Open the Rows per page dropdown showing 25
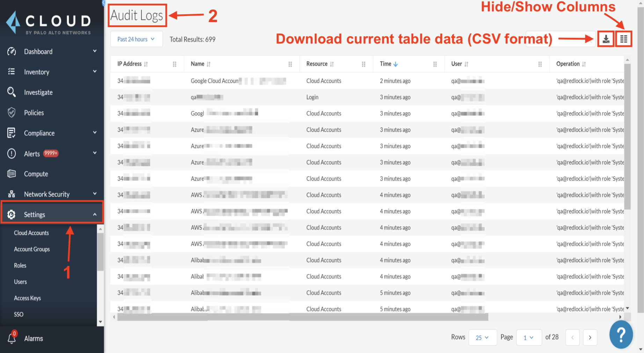This screenshot has width=644, height=353. 482,337
